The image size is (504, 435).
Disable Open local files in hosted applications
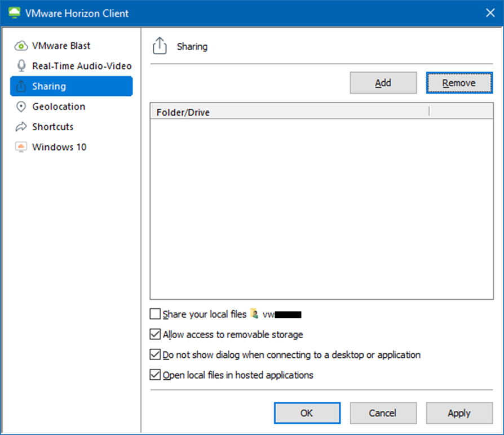pyautogui.click(x=155, y=375)
